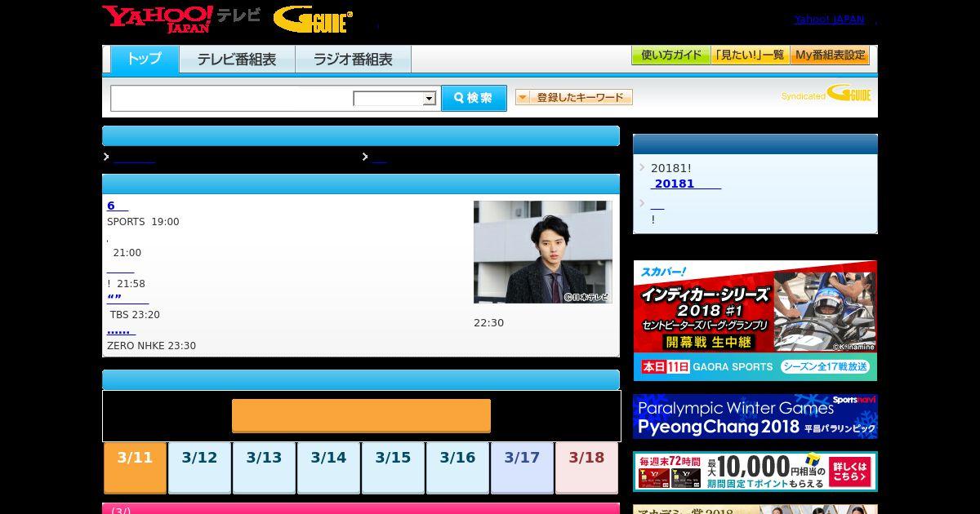Select the 3/17 date tab
Screen dimensions: 980x514
522,467
